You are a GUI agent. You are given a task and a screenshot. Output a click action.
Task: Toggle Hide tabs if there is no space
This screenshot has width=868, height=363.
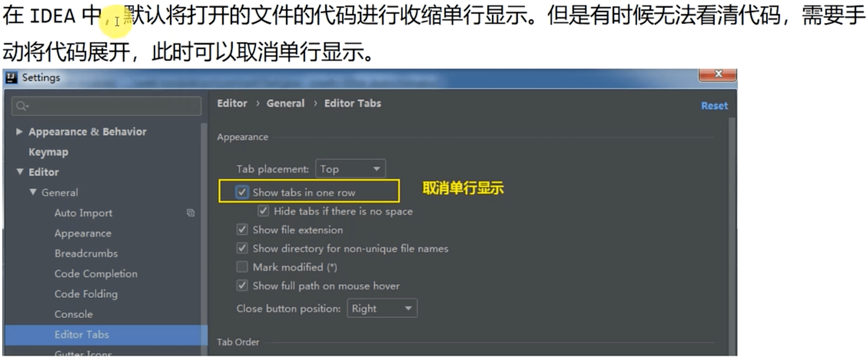point(263,211)
